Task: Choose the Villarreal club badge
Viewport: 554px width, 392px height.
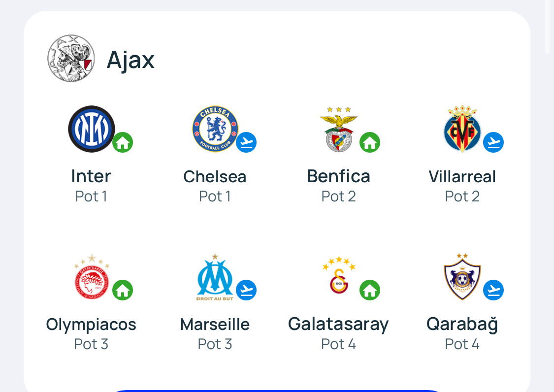Action: (462, 129)
